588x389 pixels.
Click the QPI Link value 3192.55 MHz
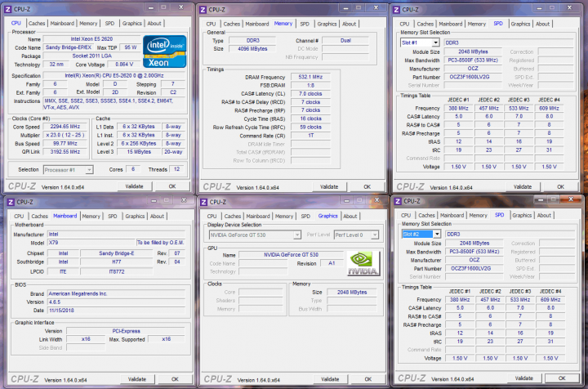point(65,152)
